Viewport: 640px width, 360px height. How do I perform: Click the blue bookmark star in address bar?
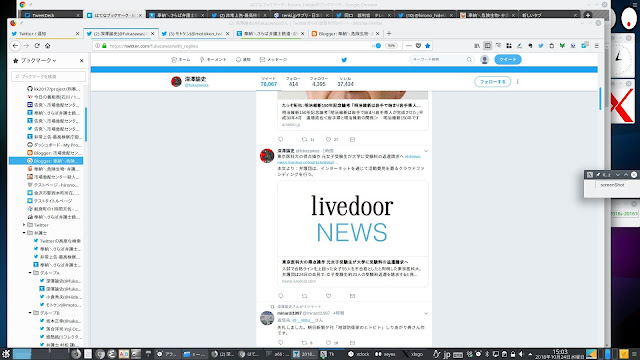427,46
